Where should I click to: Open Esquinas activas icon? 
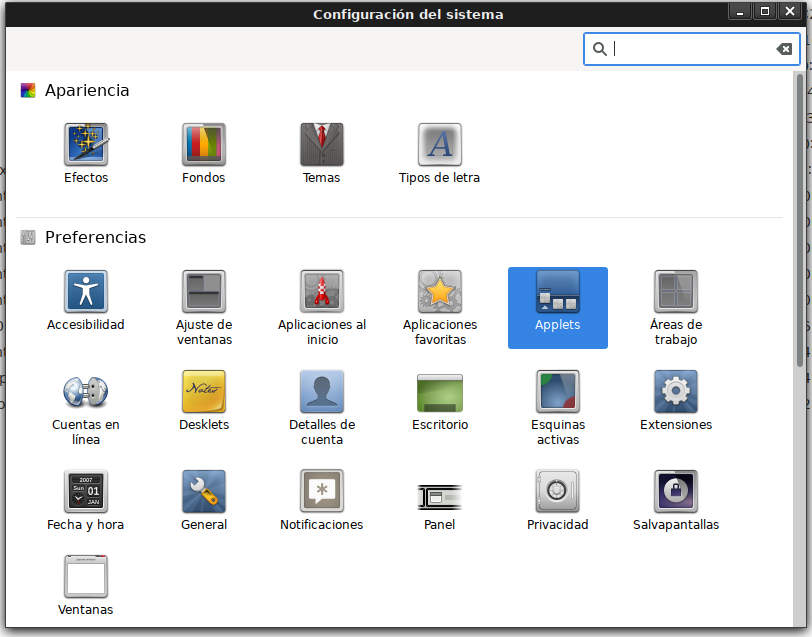(558, 392)
